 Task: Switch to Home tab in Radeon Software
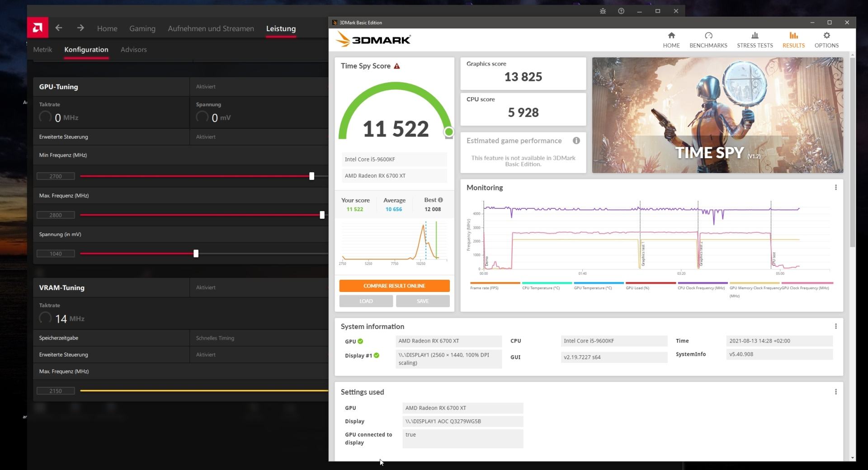pos(107,28)
